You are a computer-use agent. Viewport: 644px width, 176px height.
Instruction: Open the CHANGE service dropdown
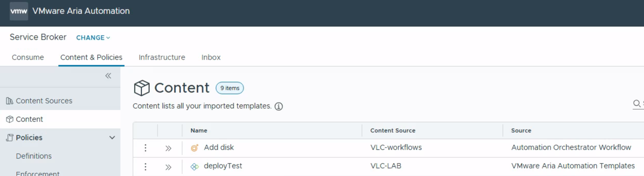click(93, 38)
